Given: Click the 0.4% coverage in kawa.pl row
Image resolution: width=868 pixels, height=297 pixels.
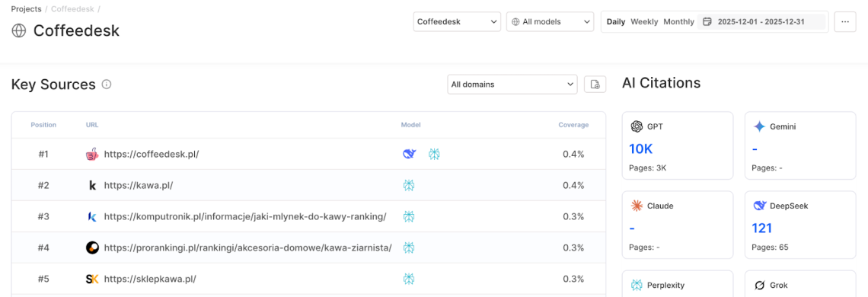Looking at the screenshot, I should coord(573,185).
